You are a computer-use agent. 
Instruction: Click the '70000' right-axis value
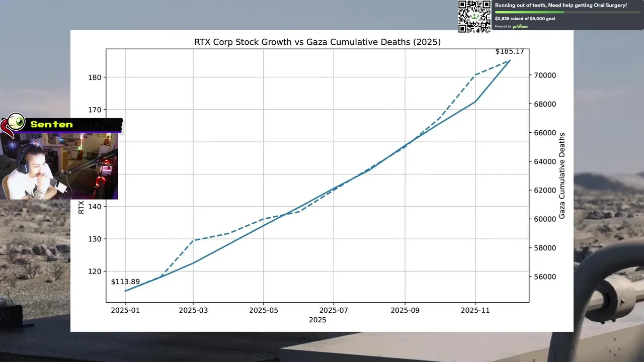point(545,75)
